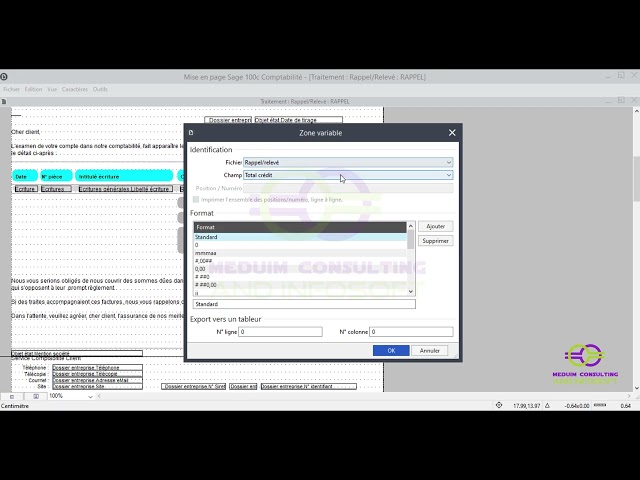The height and width of the screenshot is (480, 640).
Task: Click the Format list scrollbar thumb
Action: 411,239
